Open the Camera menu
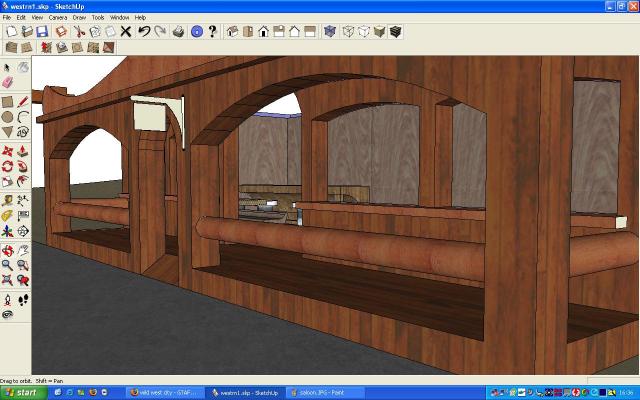 tap(58, 17)
